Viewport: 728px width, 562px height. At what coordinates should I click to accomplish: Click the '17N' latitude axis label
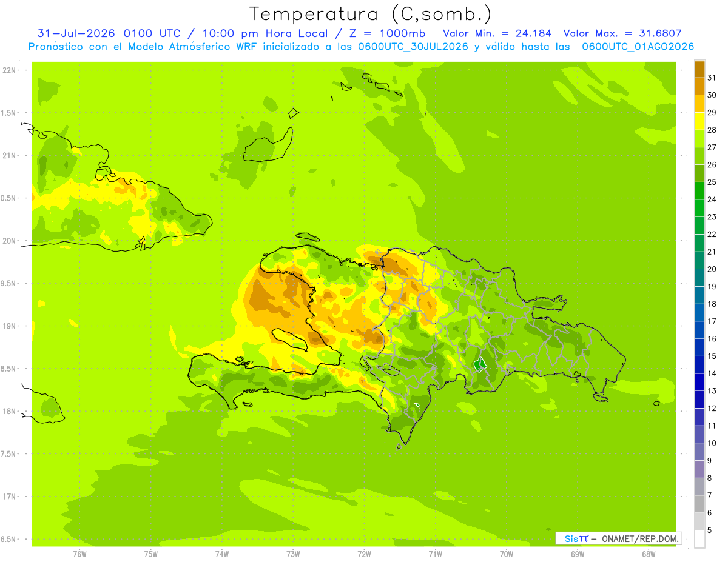(9, 497)
